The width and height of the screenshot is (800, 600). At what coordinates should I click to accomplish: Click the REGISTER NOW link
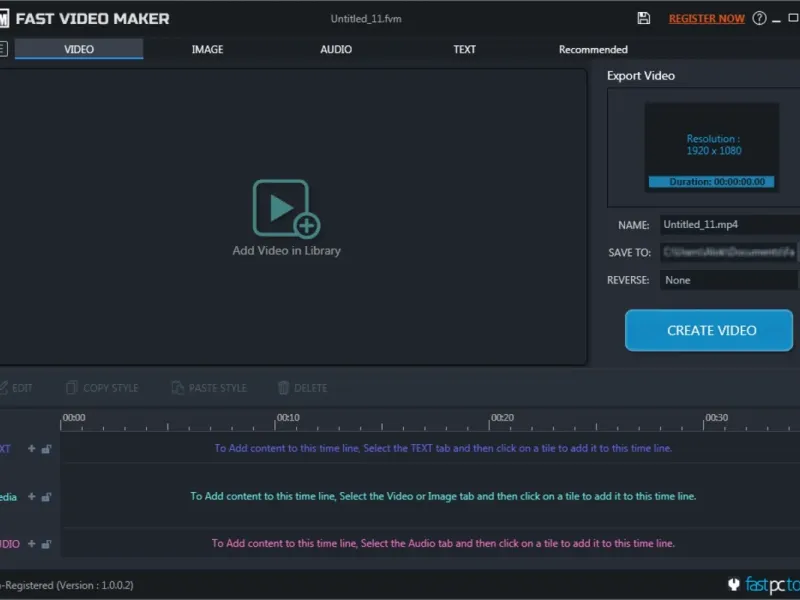coord(707,19)
